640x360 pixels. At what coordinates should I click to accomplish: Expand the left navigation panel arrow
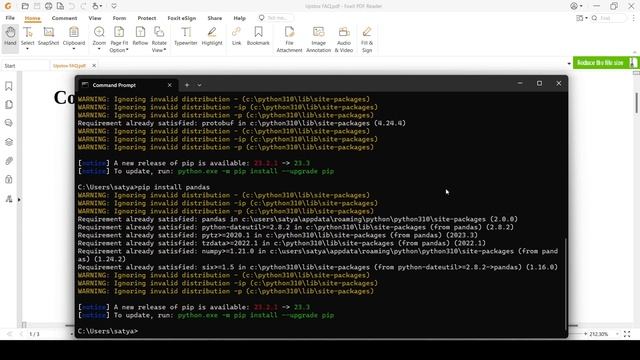pyautogui.click(x=19, y=200)
